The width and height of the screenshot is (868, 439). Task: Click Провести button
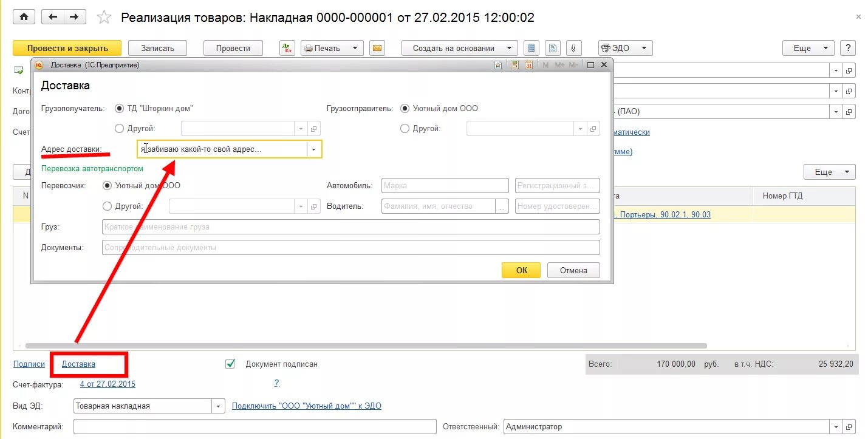click(233, 48)
